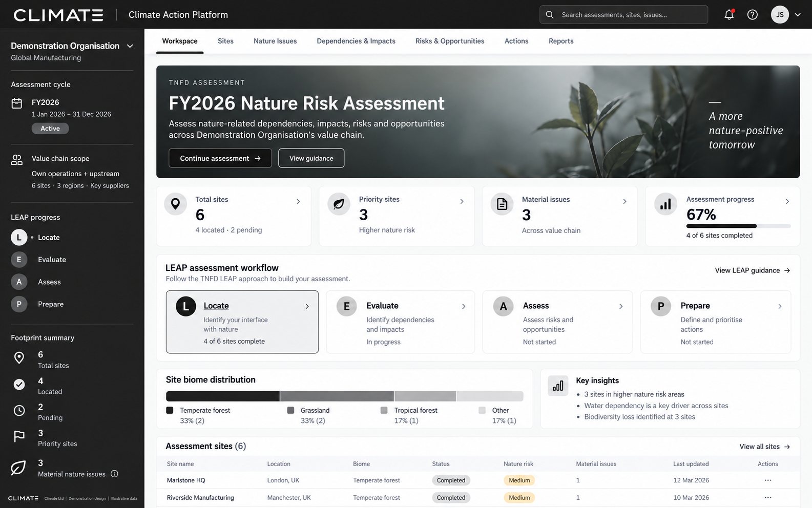Click the Value chain scope people icon
This screenshot has height=508, width=812.
(17, 160)
